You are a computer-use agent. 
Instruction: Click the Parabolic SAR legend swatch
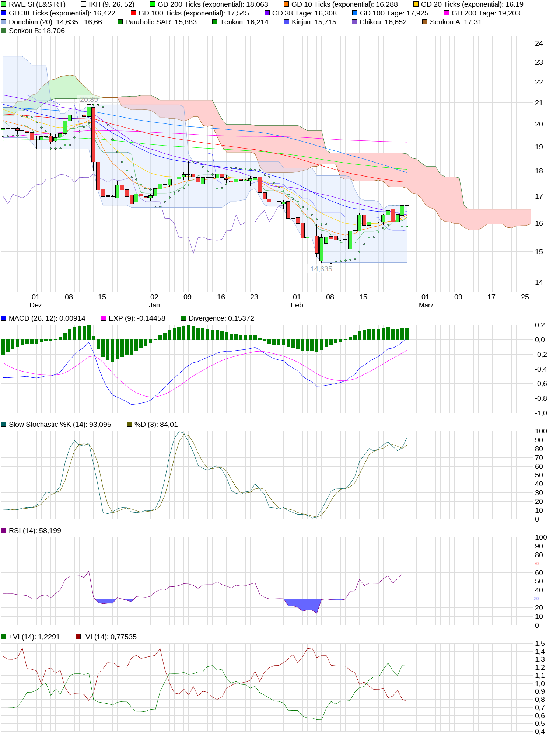coord(120,22)
